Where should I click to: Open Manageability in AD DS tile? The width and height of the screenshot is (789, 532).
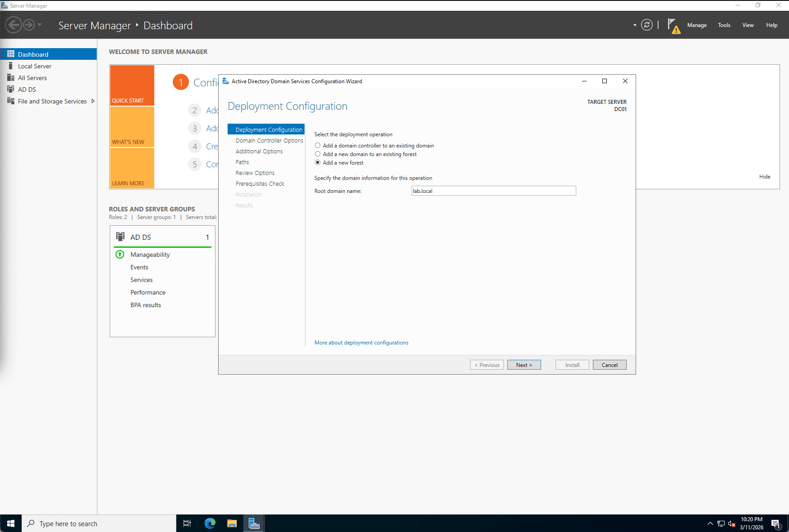coord(150,255)
